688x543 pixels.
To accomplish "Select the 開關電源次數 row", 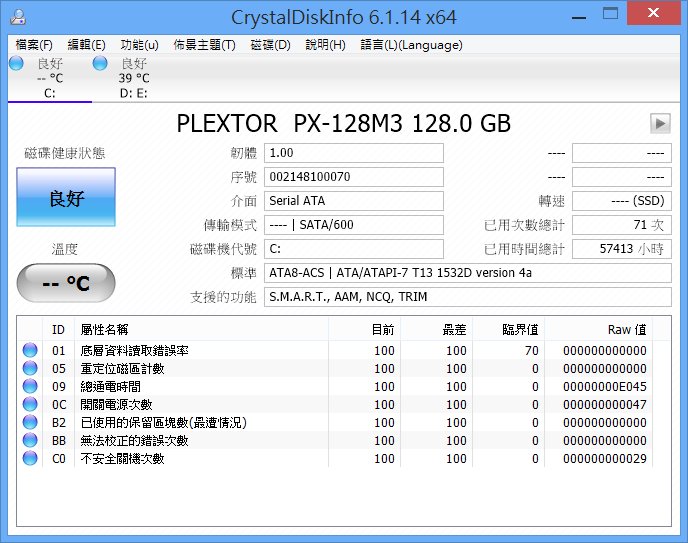I will 335,404.
